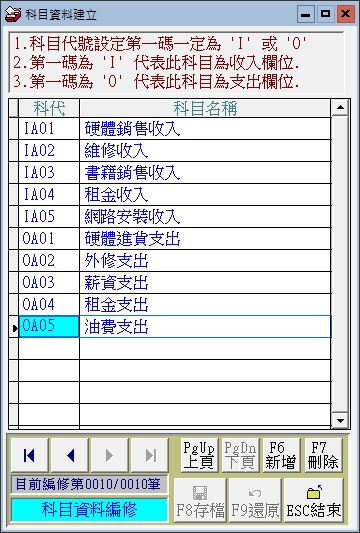360x533 pixels.
Task: Select code cell IA01
Action: (x=49, y=128)
